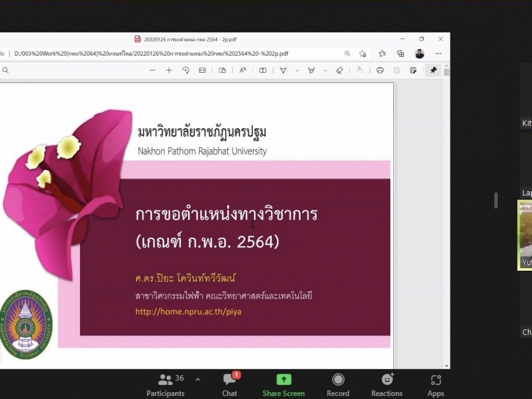The width and height of the screenshot is (532, 399).
Task: Click the PDF file path address bar
Action: (151, 54)
